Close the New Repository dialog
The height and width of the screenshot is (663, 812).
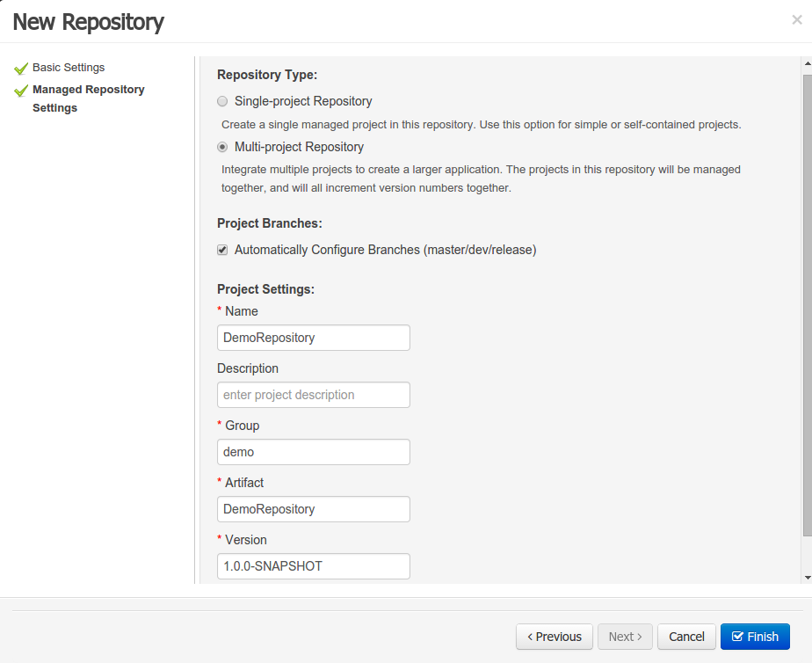click(x=796, y=20)
